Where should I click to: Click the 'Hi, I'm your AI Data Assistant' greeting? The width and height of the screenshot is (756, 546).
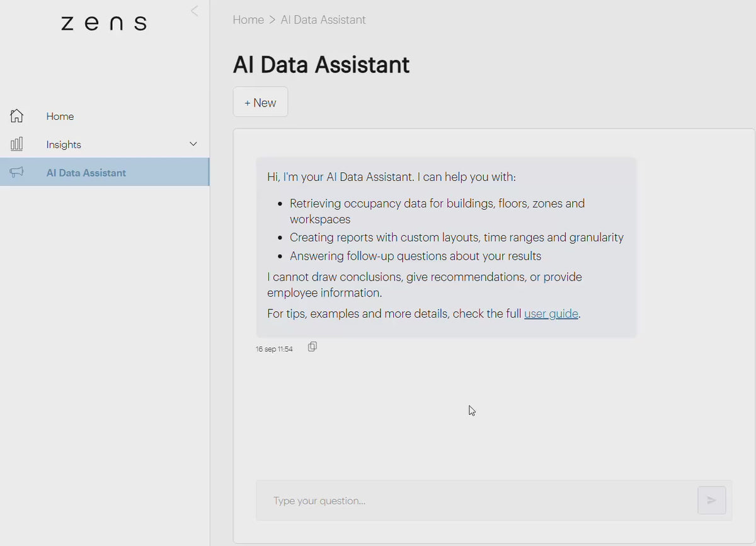(391, 177)
